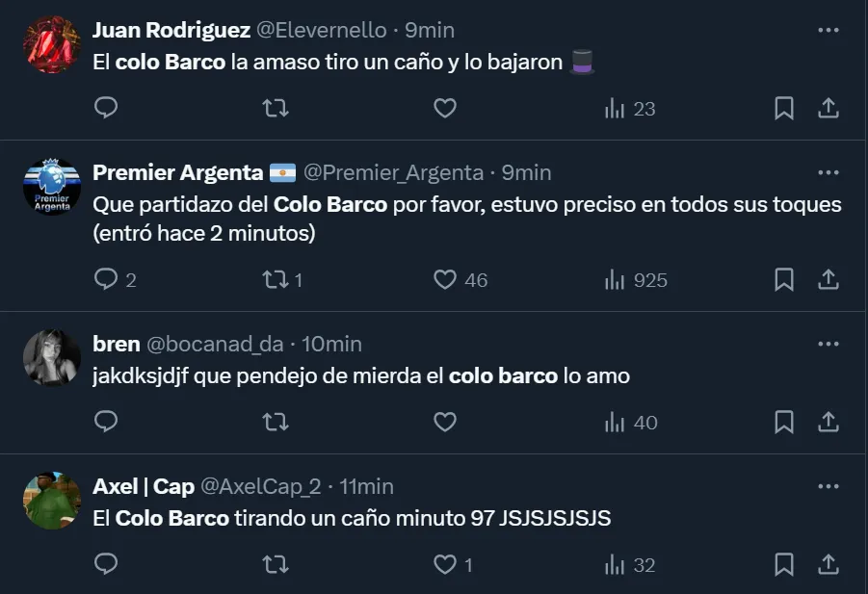Bookmark the Premier Argenta tweet

pos(784,279)
